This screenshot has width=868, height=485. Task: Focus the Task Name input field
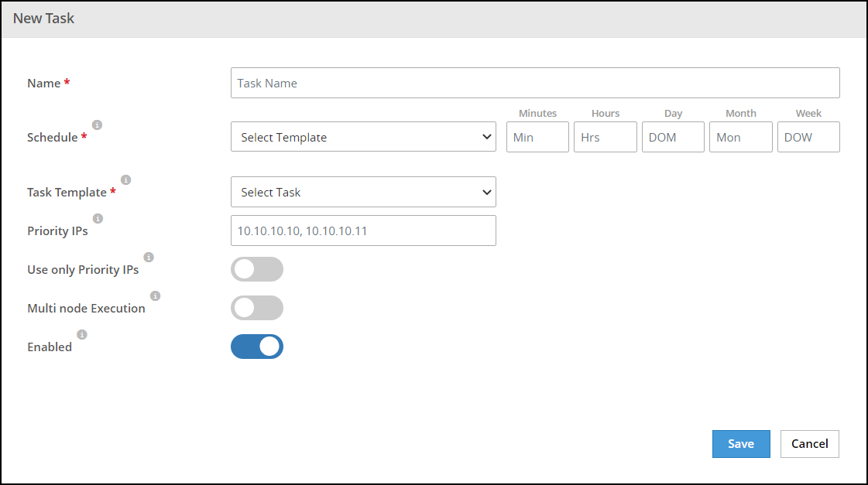point(535,83)
